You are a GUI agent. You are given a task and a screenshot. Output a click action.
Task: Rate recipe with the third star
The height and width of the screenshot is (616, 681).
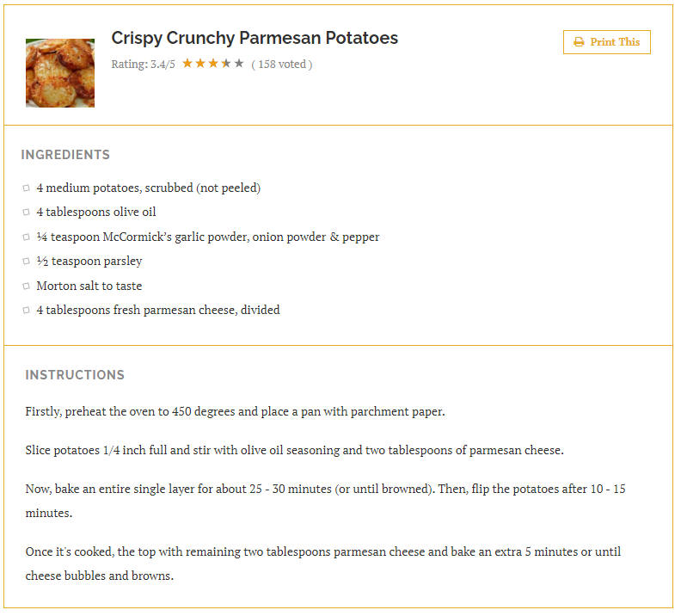tap(213, 64)
